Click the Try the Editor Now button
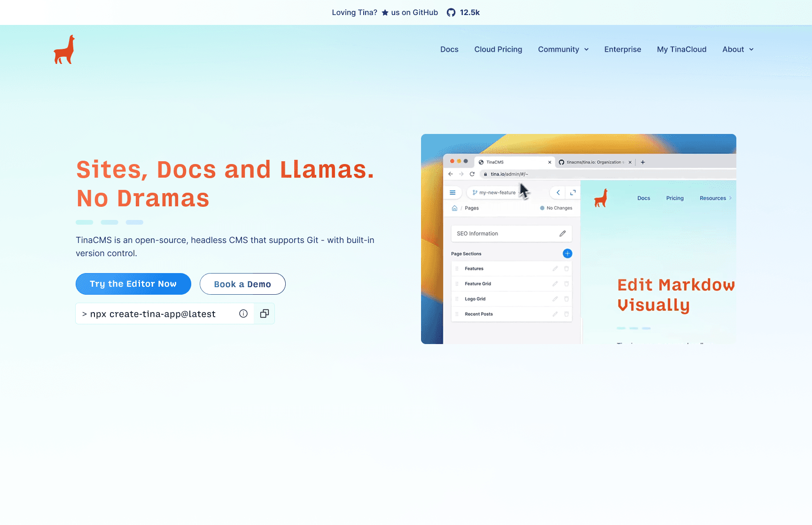Screen dimensions: 812x525 pyautogui.click(x=133, y=284)
